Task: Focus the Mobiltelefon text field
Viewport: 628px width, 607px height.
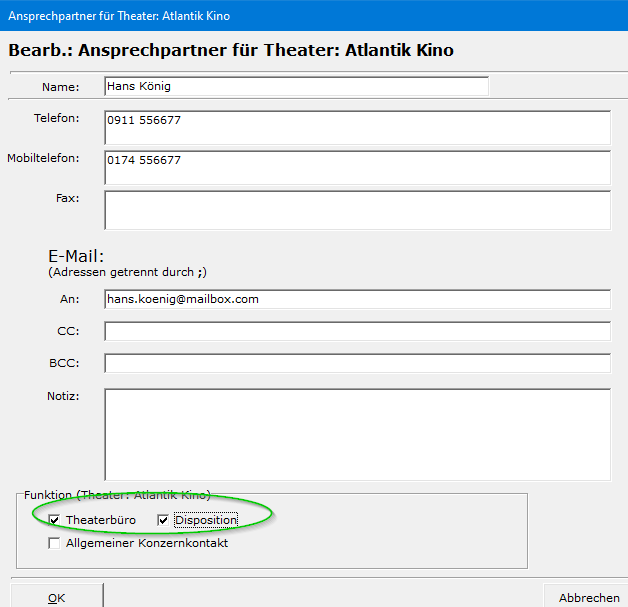Action: coord(357,167)
